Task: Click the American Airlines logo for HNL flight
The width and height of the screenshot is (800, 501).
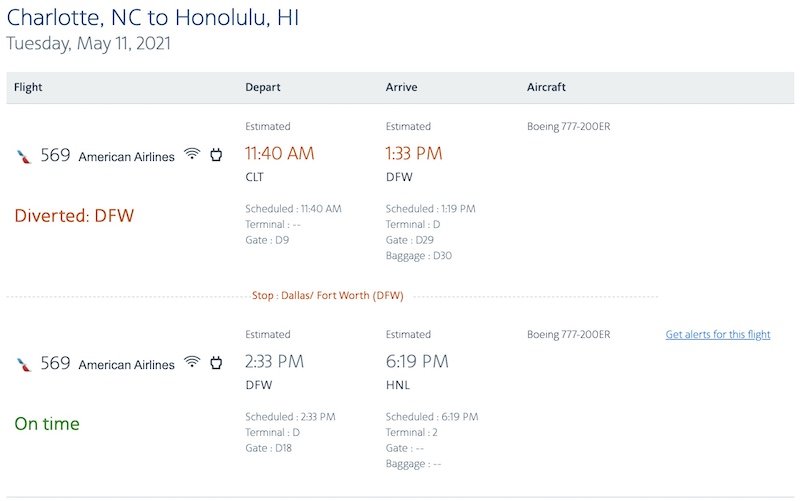Action: coord(23,364)
